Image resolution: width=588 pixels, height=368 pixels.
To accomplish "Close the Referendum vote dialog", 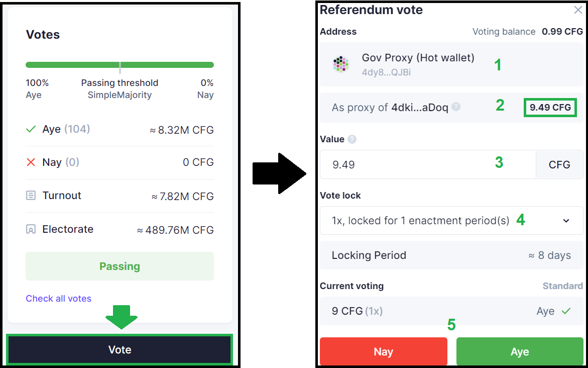I will coord(578,10).
